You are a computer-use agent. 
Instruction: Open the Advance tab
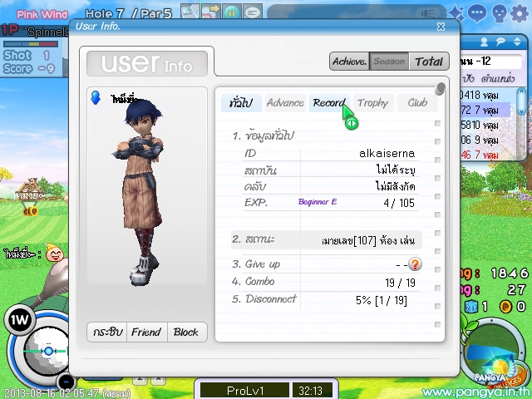coord(285,103)
